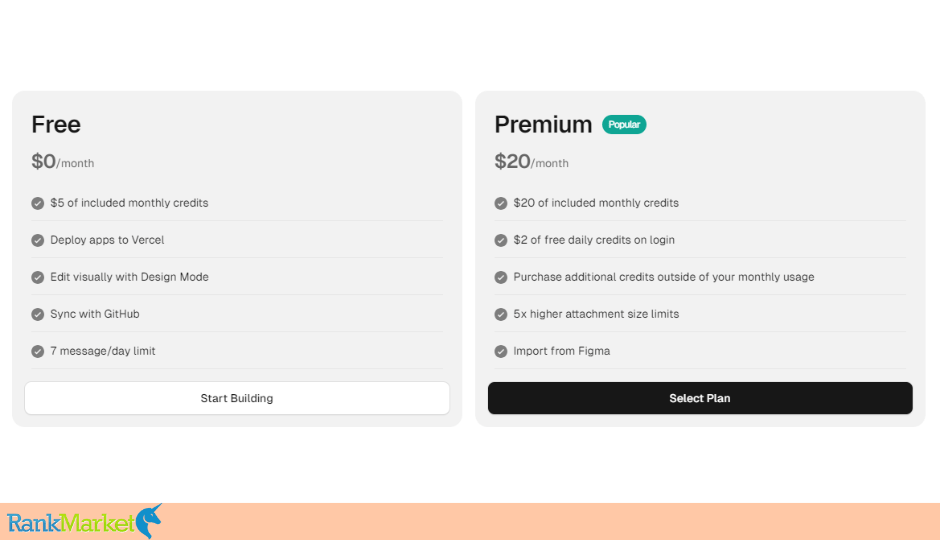Click the checkmark beside 5x higher attachment size limits
940x540 pixels.
(501, 315)
